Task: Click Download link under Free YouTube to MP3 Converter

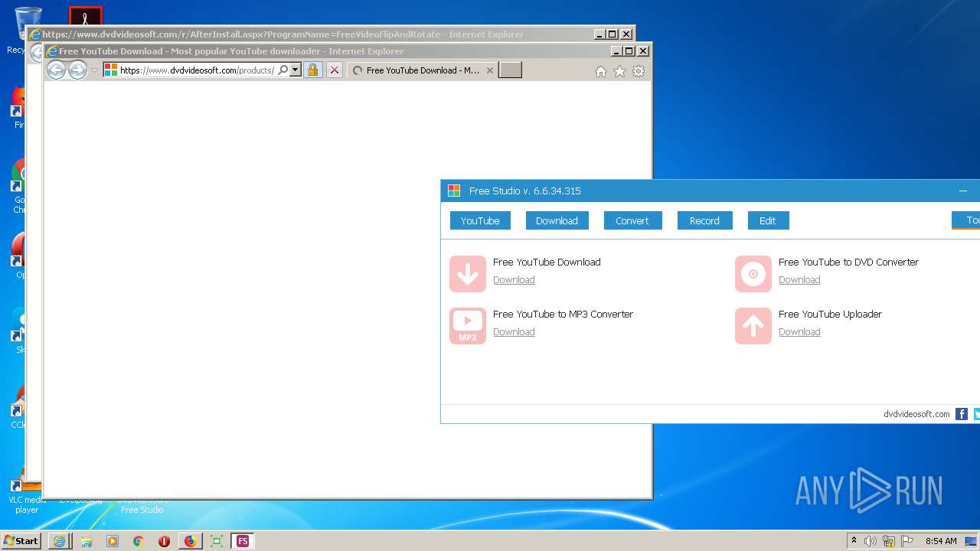Action: click(514, 332)
